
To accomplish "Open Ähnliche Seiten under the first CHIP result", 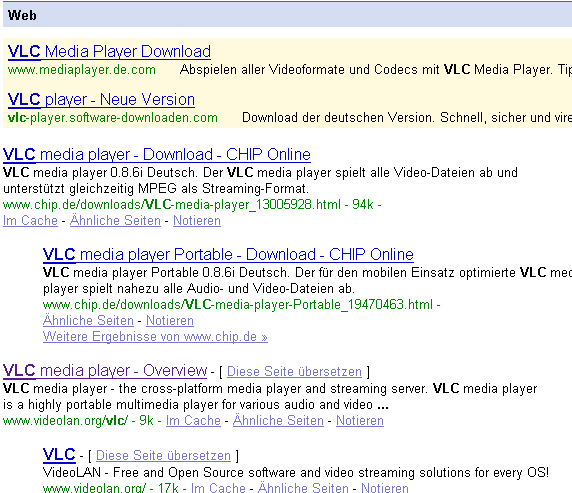I will click(x=115, y=220).
